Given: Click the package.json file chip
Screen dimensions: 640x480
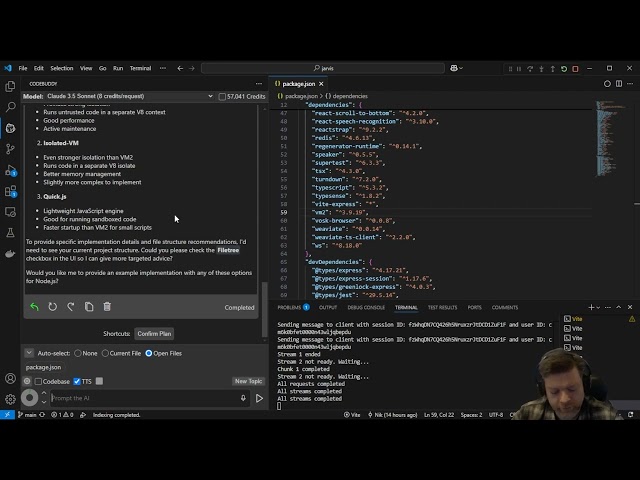Looking at the screenshot, I should pyautogui.click(x=43, y=367).
